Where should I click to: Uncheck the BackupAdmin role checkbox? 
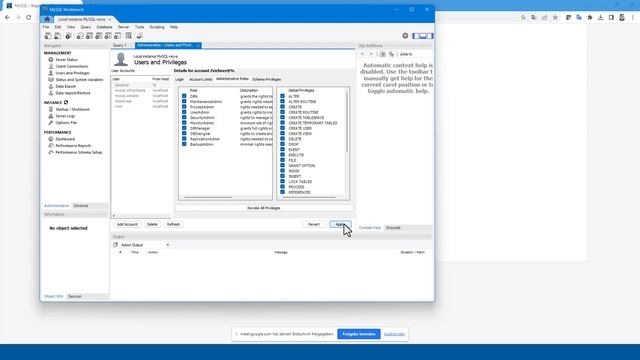184,144
